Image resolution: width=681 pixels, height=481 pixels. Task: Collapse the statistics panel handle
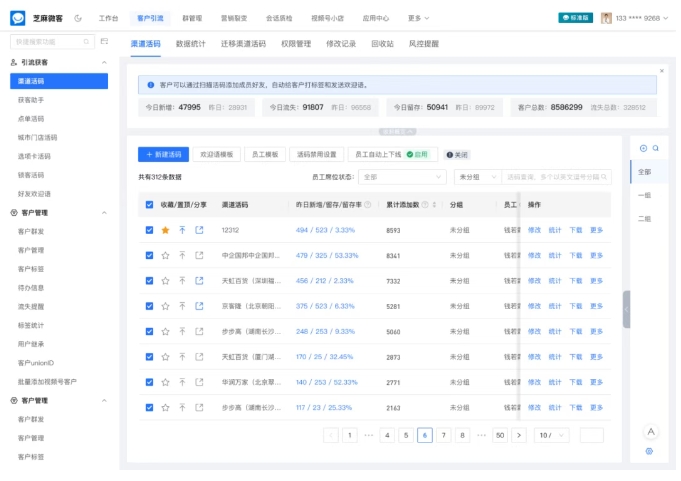click(x=397, y=132)
